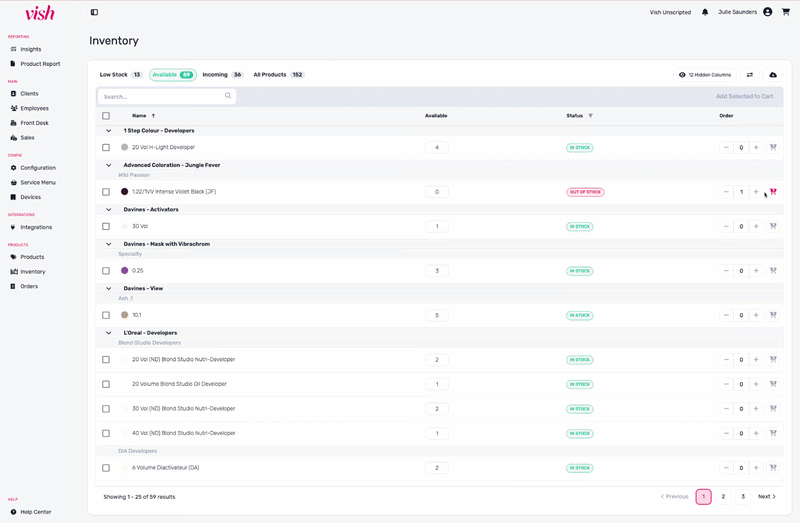Open the shopping cart icon in header
The width and height of the screenshot is (800, 523).
(785, 12)
